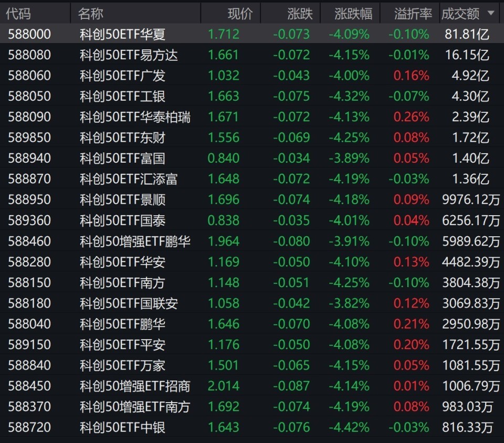This screenshot has height=443, width=504.
Task: Select 科创50ETF国联安 name
Action: [129, 303]
